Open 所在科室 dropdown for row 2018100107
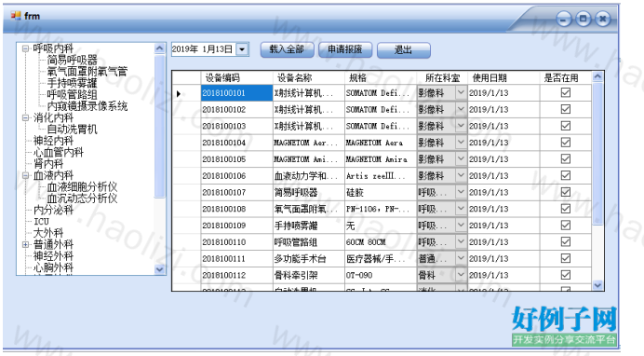Viewport: 644px width, 356px height. (461, 192)
